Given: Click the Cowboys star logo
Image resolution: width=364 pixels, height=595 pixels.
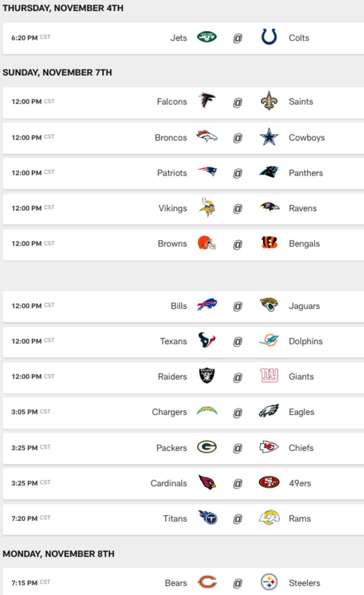Looking at the screenshot, I should 269,137.
